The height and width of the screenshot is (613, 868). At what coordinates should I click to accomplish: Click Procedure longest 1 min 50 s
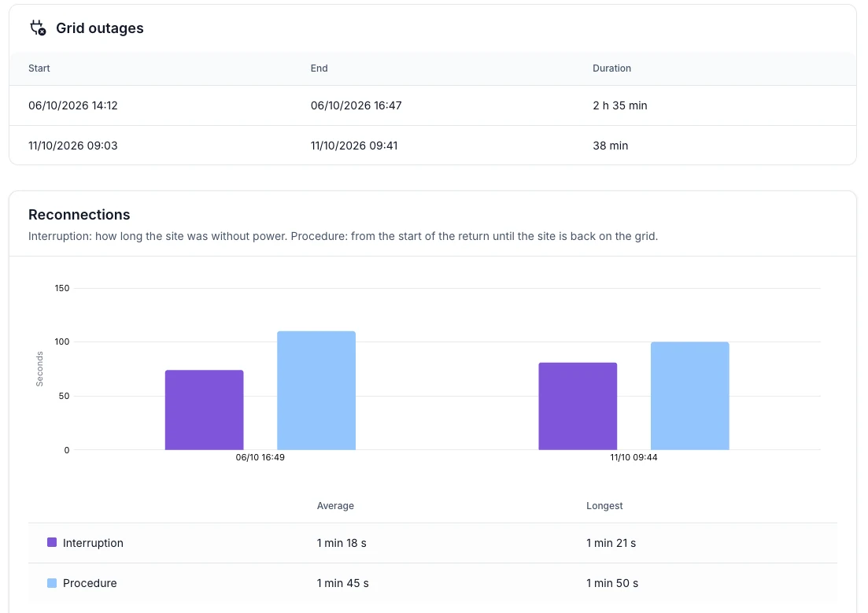point(612,583)
